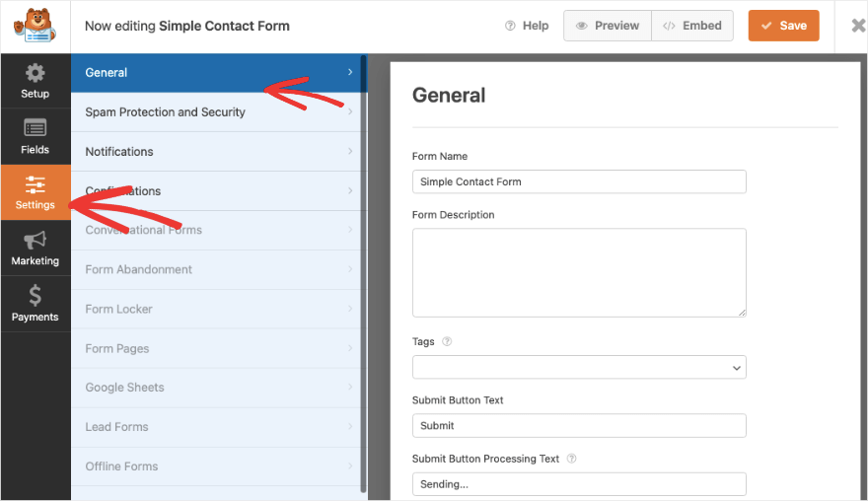Open the Payments dollar sign panel

coord(35,305)
